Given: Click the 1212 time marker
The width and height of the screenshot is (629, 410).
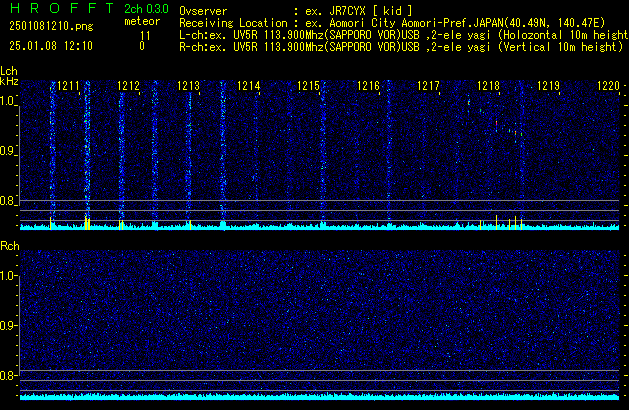Looking at the screenshot, I should pos(128,86).
